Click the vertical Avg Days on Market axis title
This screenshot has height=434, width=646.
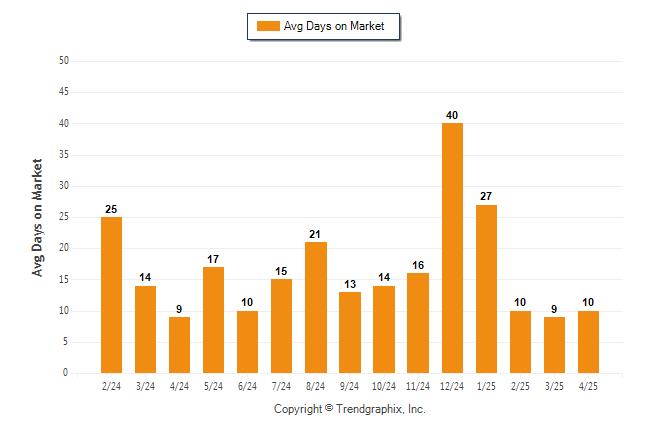[x=37, y=218]
